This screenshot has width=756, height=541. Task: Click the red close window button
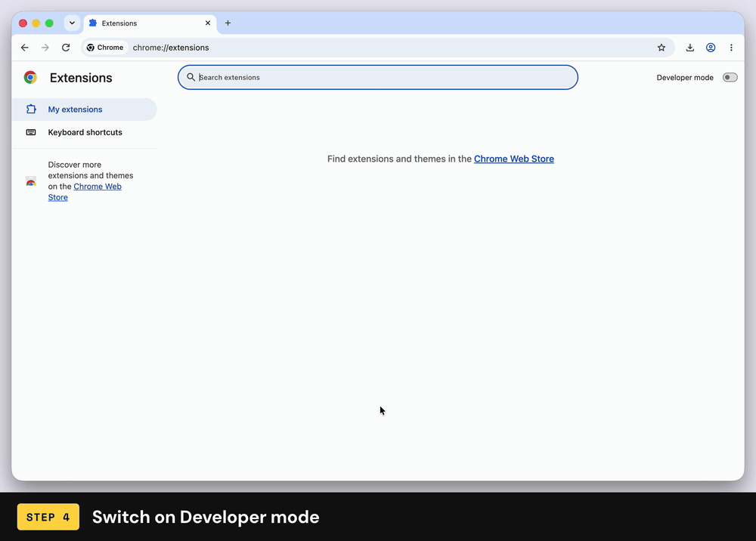point(23,23)
